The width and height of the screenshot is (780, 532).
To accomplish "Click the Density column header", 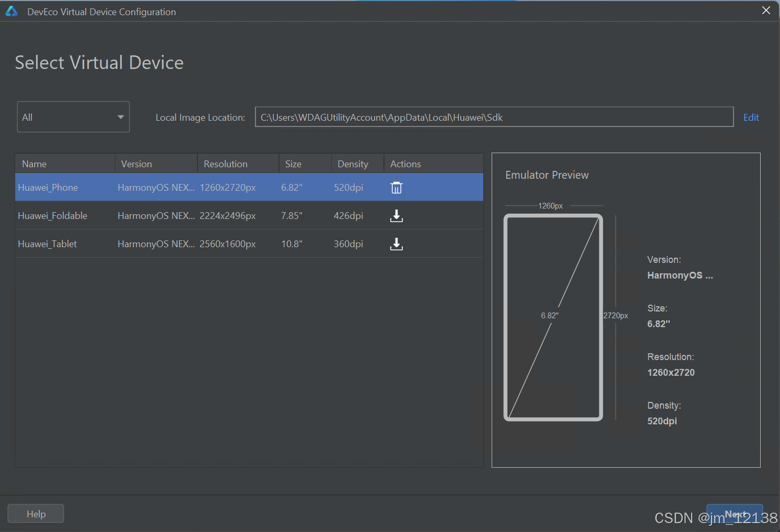I will pos(358,164).
